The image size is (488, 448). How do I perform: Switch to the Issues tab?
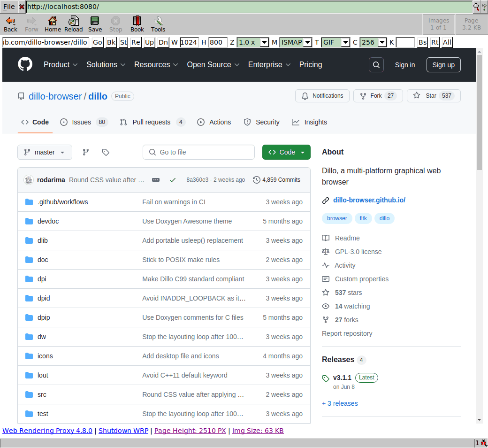(84, 122)
